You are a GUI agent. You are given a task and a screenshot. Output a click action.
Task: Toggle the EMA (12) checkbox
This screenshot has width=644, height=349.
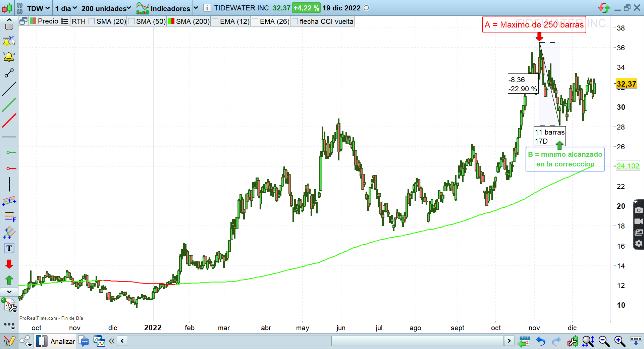point(215,21)
